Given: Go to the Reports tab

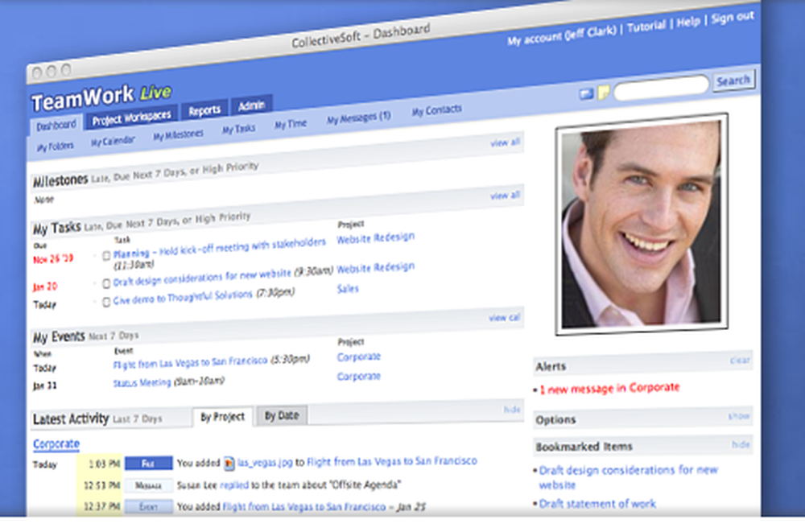Looking at the screenshot, I should pos(204,110).
